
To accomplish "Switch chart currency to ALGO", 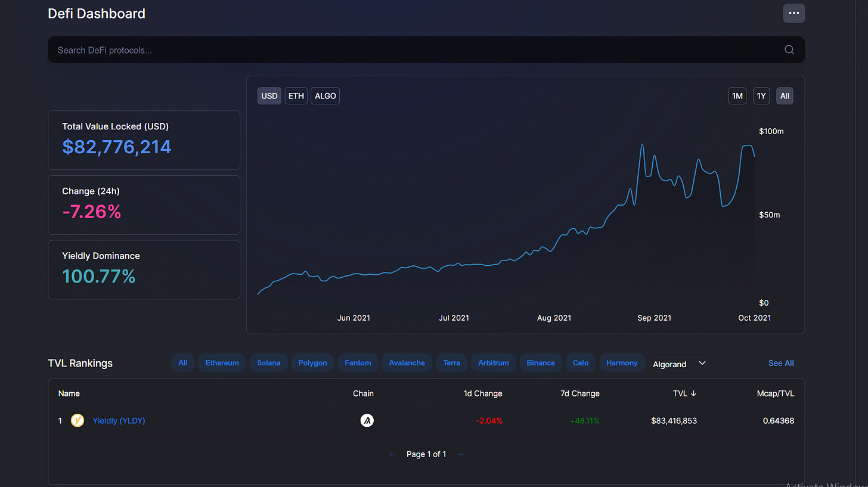I will tap(325, 96).
